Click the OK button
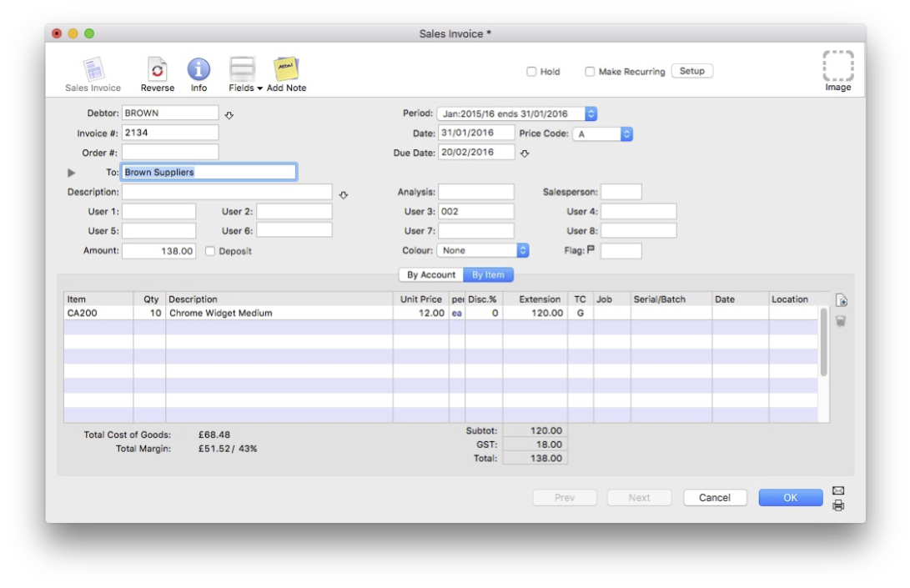Screen dimensions: 910x588 (x=791, y=497)
